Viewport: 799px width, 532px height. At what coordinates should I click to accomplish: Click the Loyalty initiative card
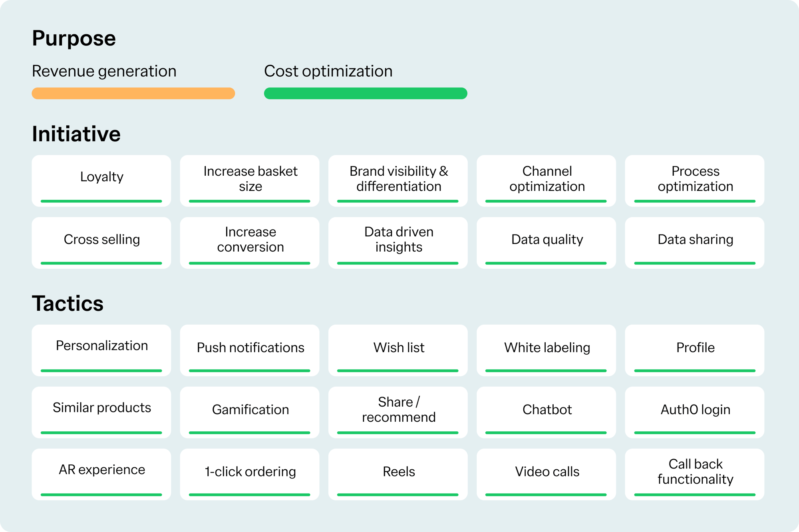[101, 181]
